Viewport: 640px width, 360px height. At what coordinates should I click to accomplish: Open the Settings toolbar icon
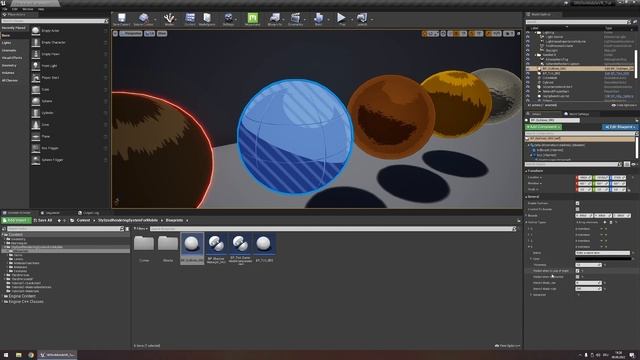click(228, 19)
